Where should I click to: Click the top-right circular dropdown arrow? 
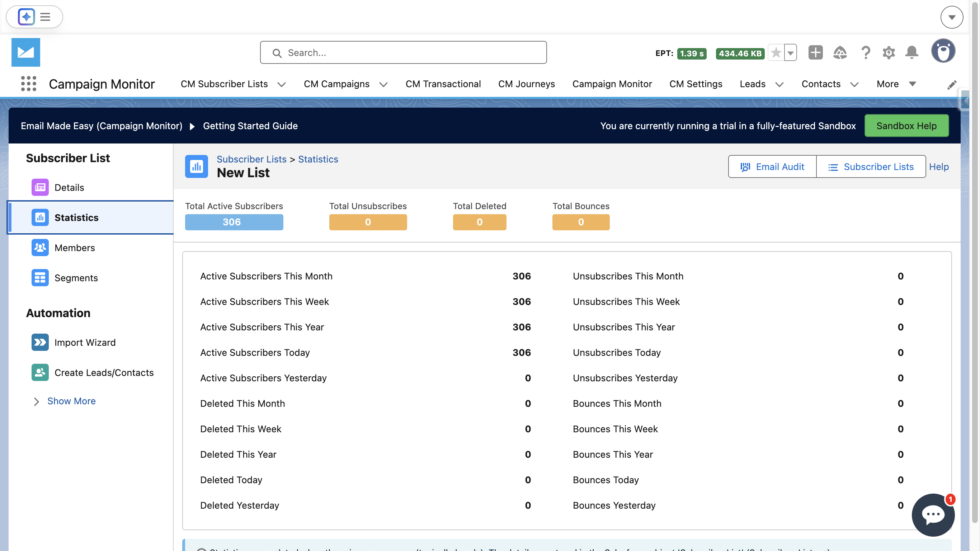(x=951, y=17)
